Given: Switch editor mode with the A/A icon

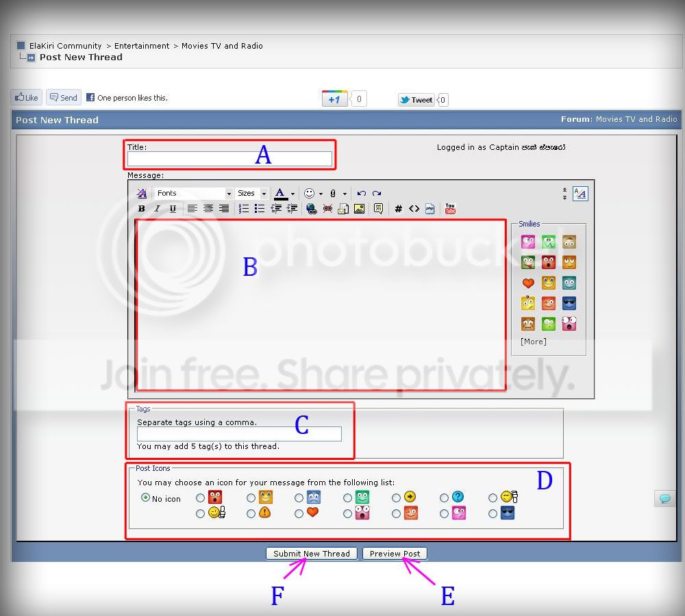Looking at the screenshot, I should (x=581, y=193).
